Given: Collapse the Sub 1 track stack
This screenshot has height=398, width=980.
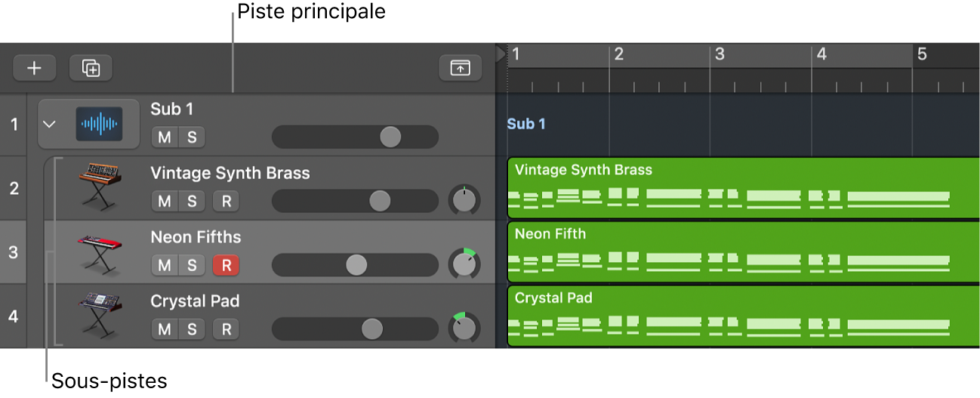Looking at the screenshot, I should coord(50,124).
